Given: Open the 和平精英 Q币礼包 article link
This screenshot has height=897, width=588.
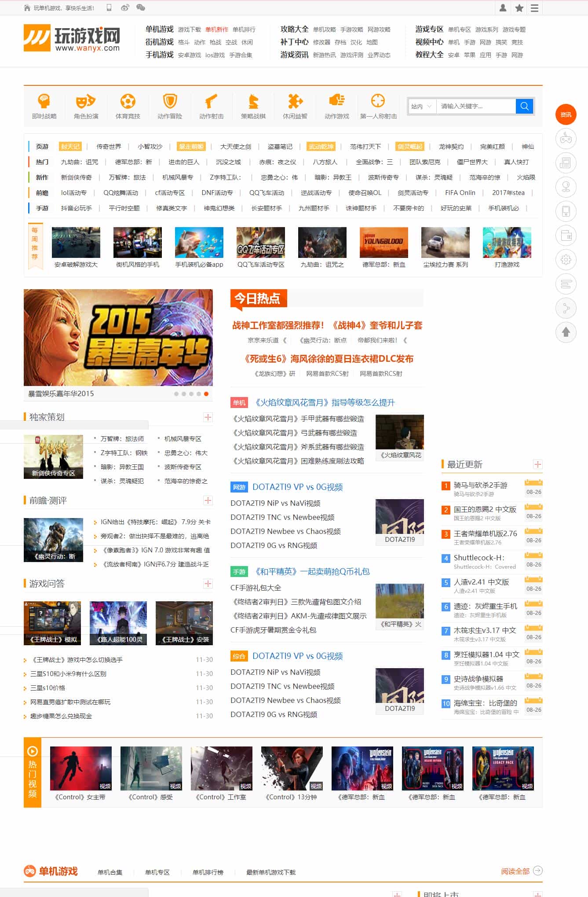Looking at the screenshot, I should click(x=312, y=571).
